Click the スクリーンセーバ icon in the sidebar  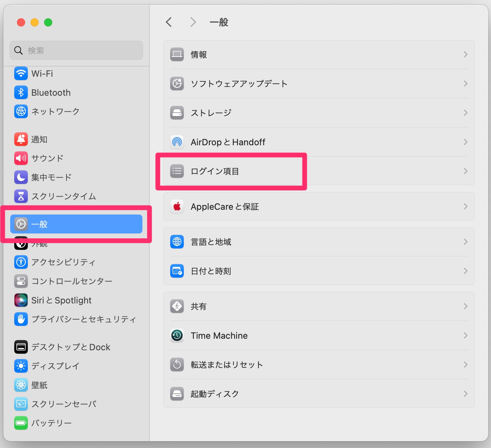tap(21, 404)
